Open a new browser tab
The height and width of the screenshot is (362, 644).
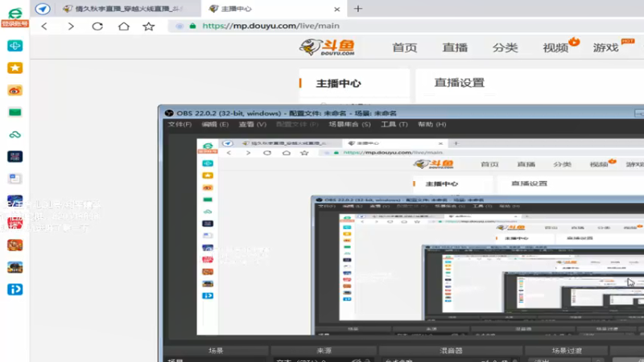[x=358, y=9]
